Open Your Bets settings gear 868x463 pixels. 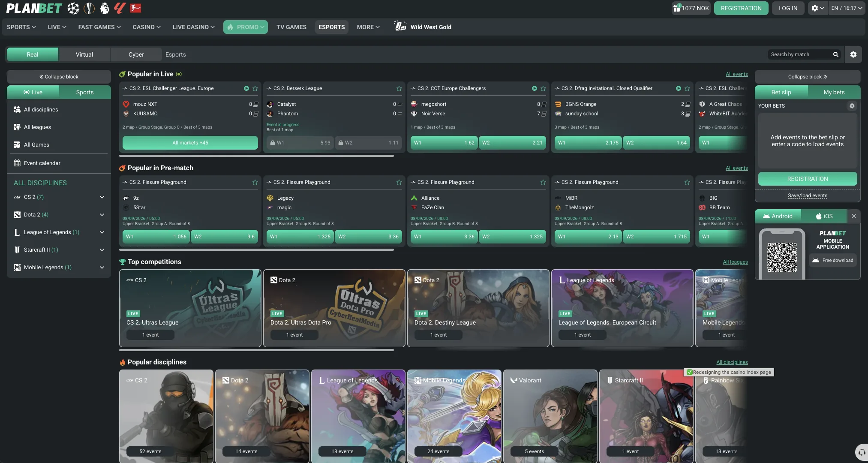[x=852, y=106]
